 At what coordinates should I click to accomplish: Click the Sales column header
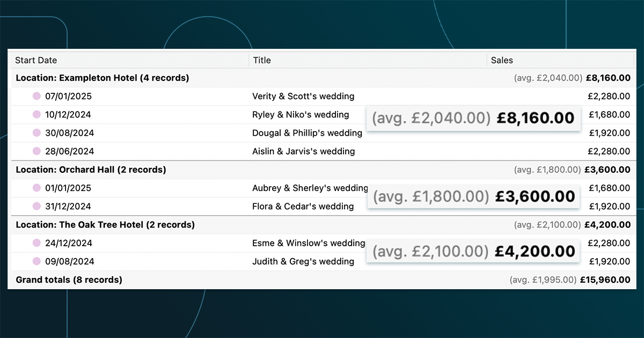(x=502, y=60)
